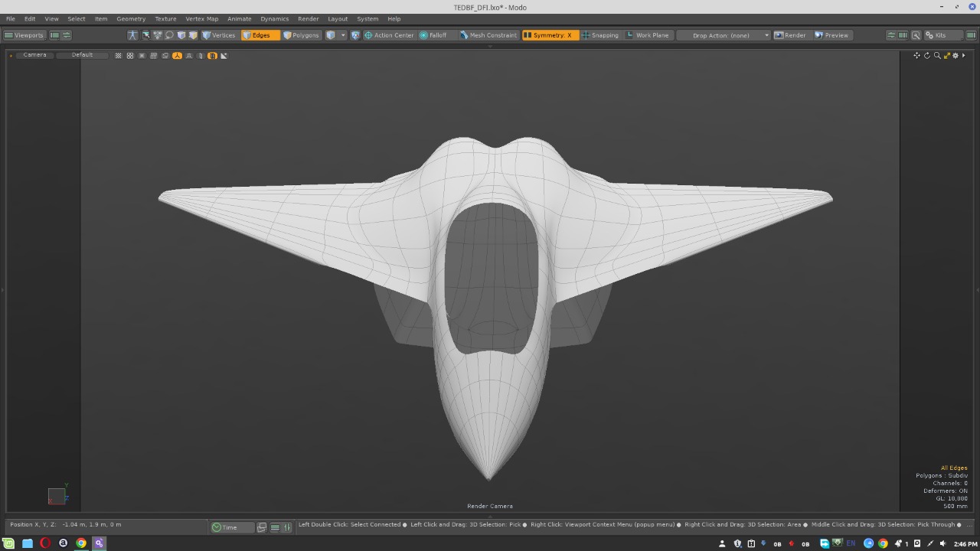980x551 pixels.
Task: Click the Viewports button
Action: click(24, 35)
